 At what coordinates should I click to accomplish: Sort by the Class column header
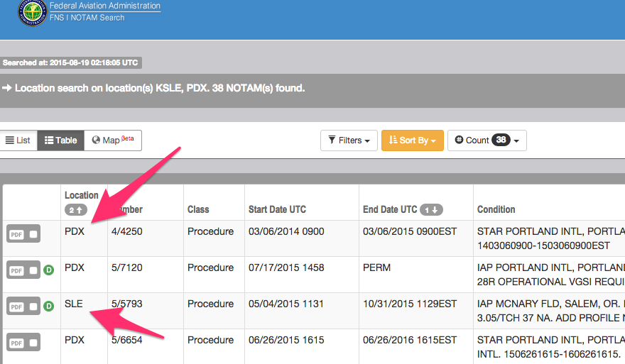198,209
